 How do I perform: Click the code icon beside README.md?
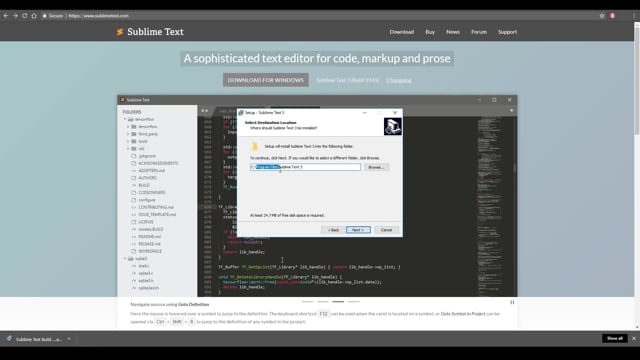point(133,237)
